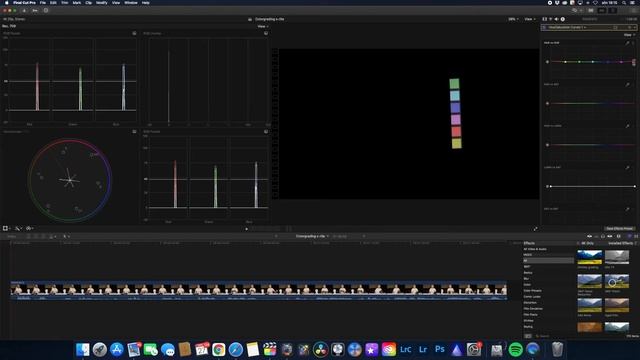Click the Save Effects Preset button
Viewport: 640px width, 360px height.
[619, 229]
